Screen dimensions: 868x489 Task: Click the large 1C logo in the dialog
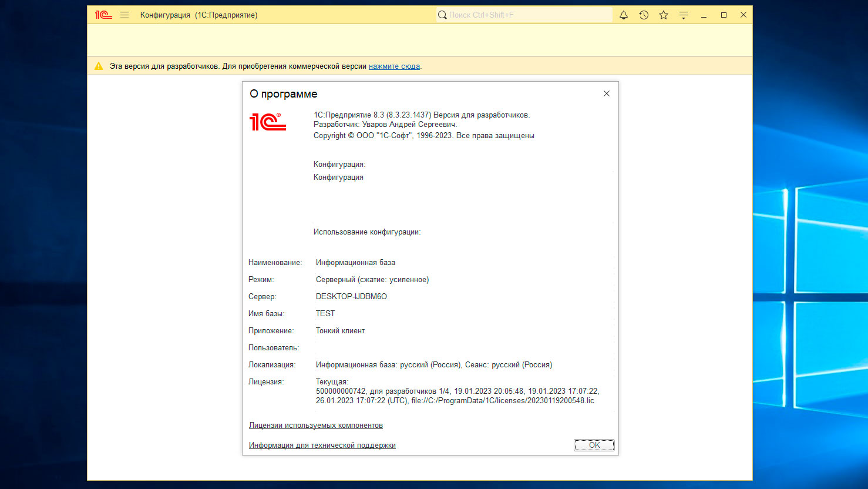[268, 122]
